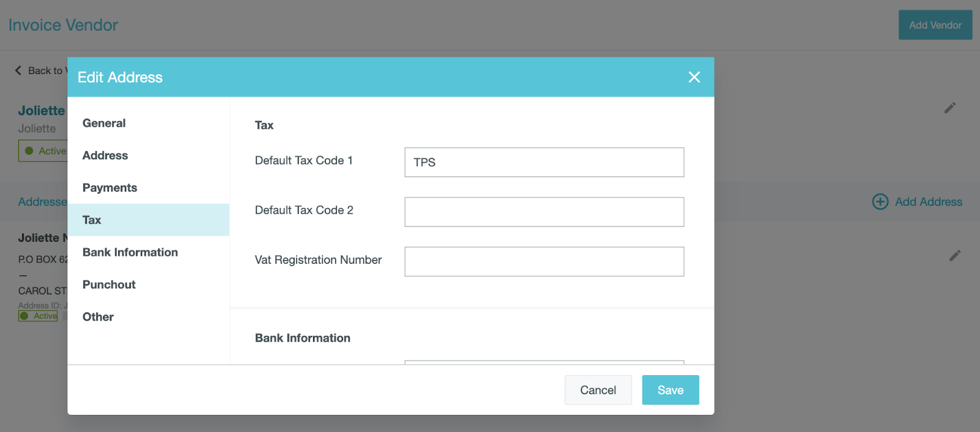The image size is (980, 432).
Task: Select the Payments section
Action: [110, 188]
